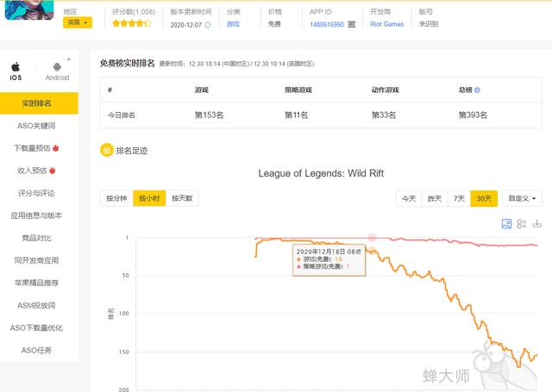Select the 昨天 time range
The image size is (552, 392).
(435, 199)
